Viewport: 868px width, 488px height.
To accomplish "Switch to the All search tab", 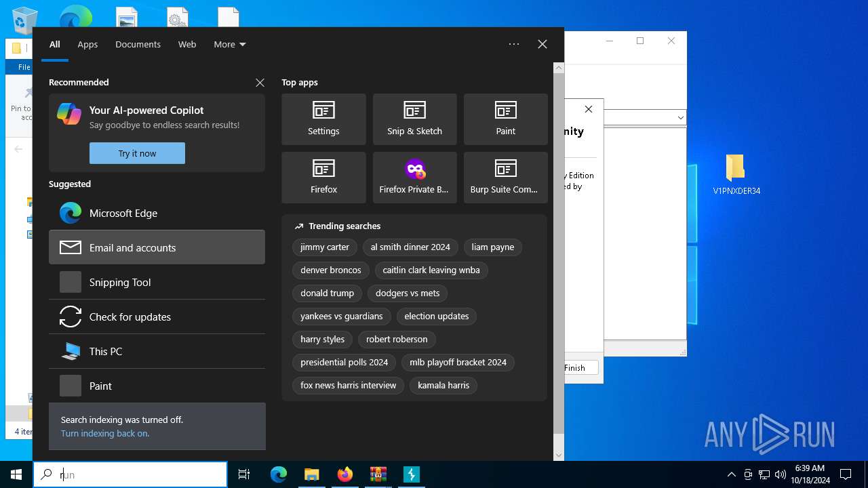I will pos(55,44).
